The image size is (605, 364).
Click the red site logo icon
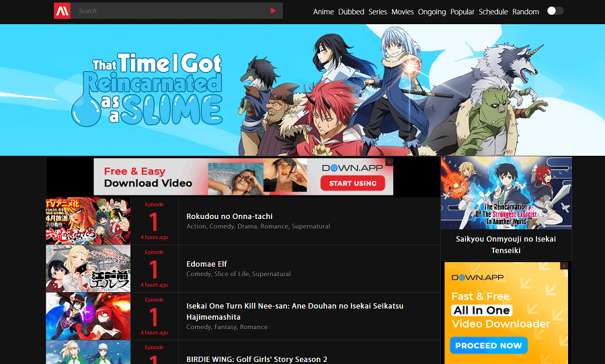[62, 11]
